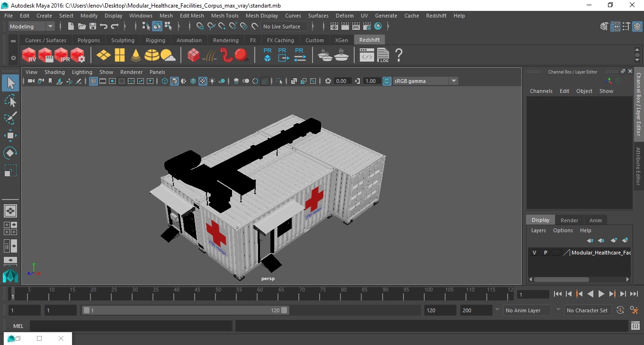The height and width of the screenshot is (345, 644).
Task: Open the script editor shelf icon
Action: click(x=367, y=55)
